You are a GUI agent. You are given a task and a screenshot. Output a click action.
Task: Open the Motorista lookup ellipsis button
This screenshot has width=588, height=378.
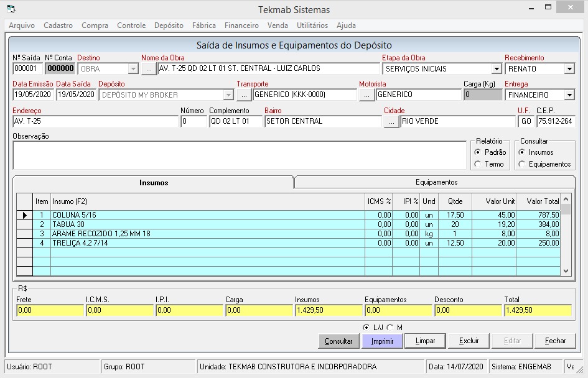pos(366,95)
